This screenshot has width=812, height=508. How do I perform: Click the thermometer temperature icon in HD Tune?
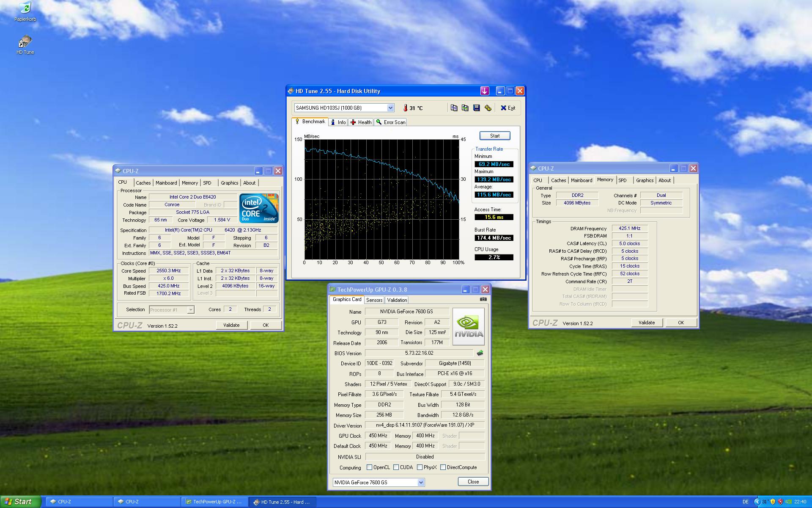point(405,108)
